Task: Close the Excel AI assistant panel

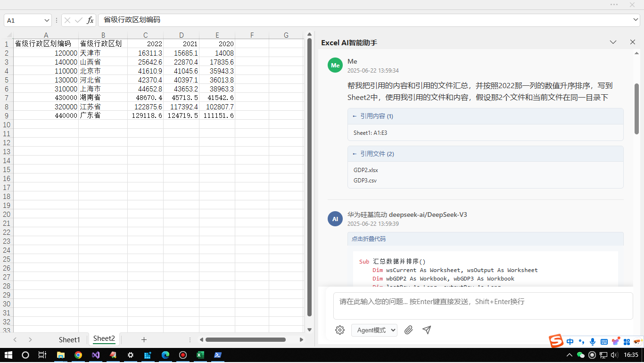Action: tap(633, 42)
